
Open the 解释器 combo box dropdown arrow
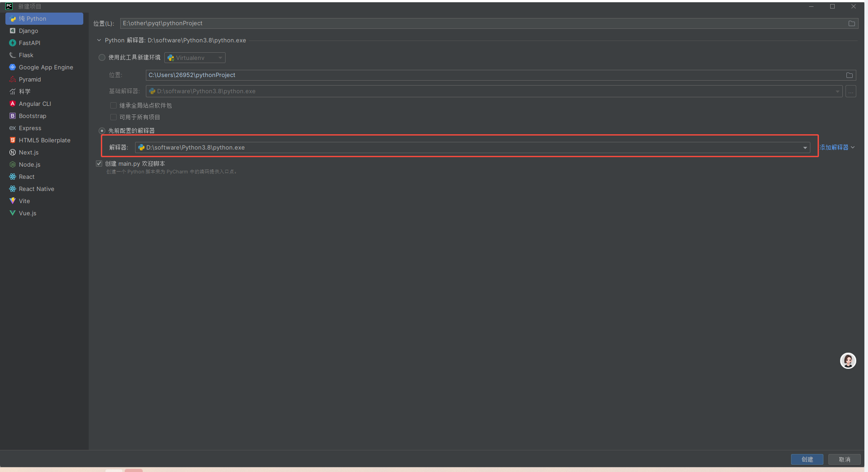coord(805,148)
